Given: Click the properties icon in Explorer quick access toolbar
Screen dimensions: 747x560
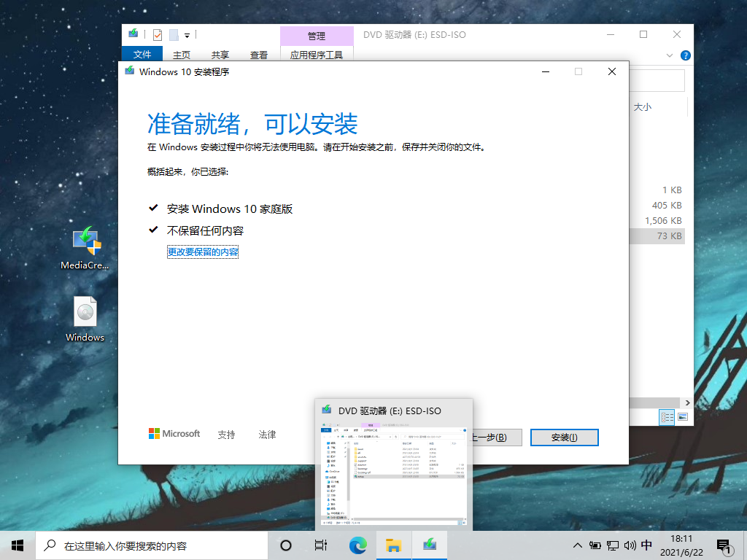Looking at the screenshot, I should pos(158,35).
